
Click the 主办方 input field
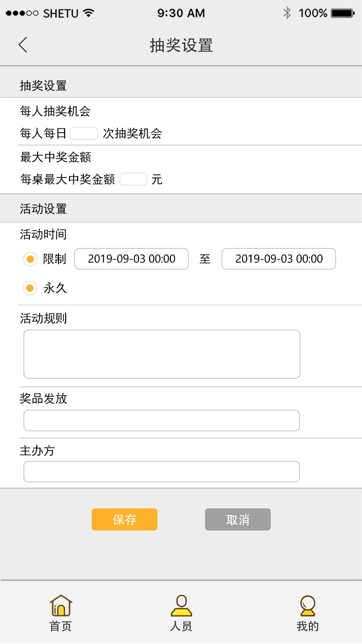pos(162,472)
